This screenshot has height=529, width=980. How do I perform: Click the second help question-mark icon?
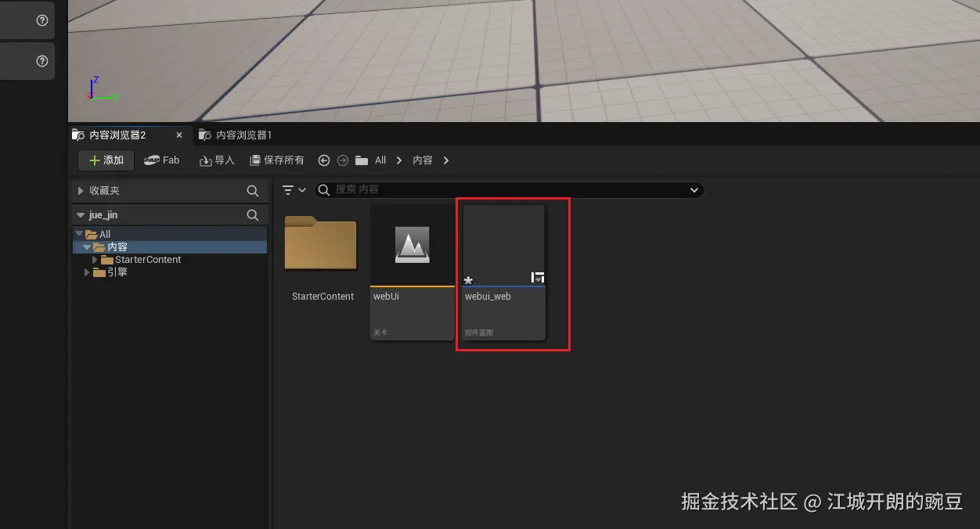[42, 61]
